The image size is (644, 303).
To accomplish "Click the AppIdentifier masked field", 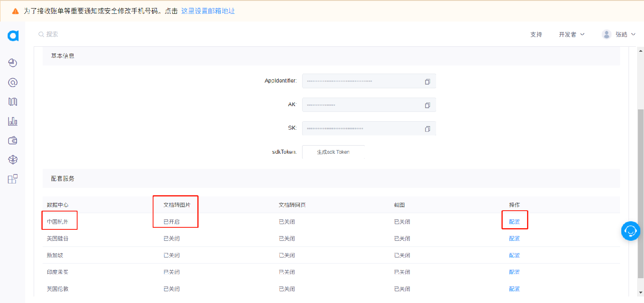I will 369,81.
